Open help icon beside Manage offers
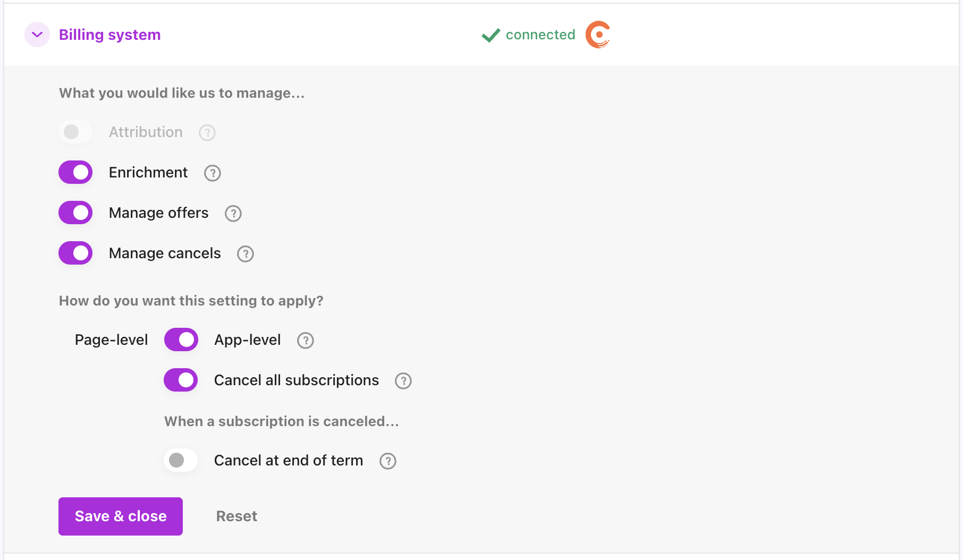 (233, 214)
